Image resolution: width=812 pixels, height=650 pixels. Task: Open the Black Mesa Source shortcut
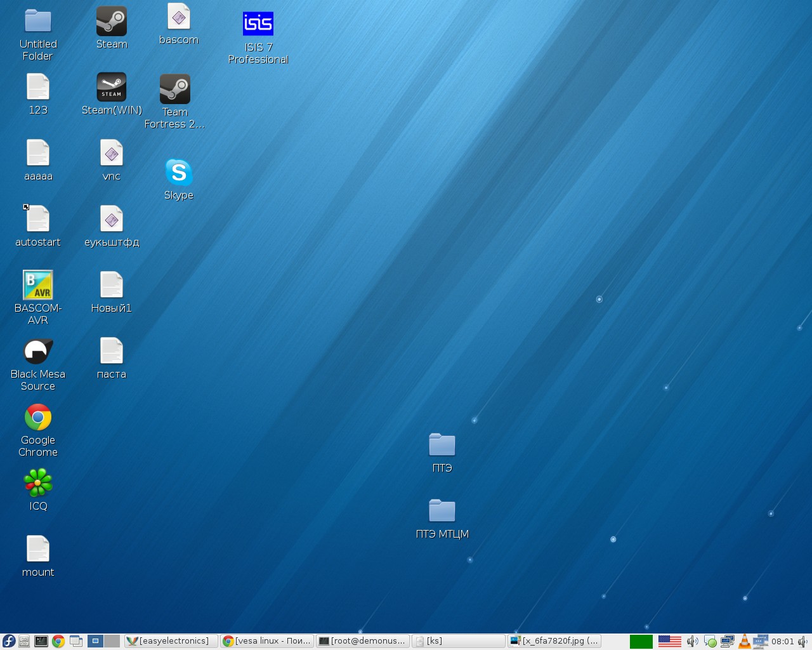click(x=38, y=351)
